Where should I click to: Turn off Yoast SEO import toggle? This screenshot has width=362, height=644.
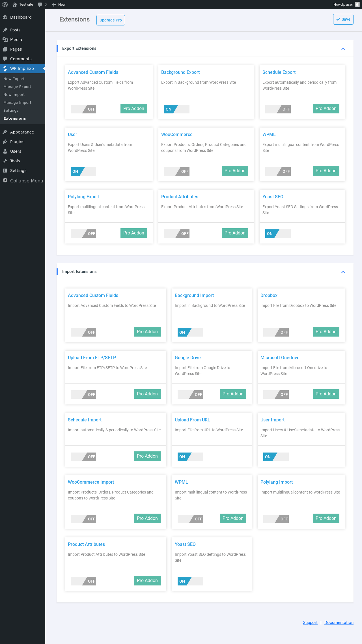pyautogui.click(x=190, y=581)
